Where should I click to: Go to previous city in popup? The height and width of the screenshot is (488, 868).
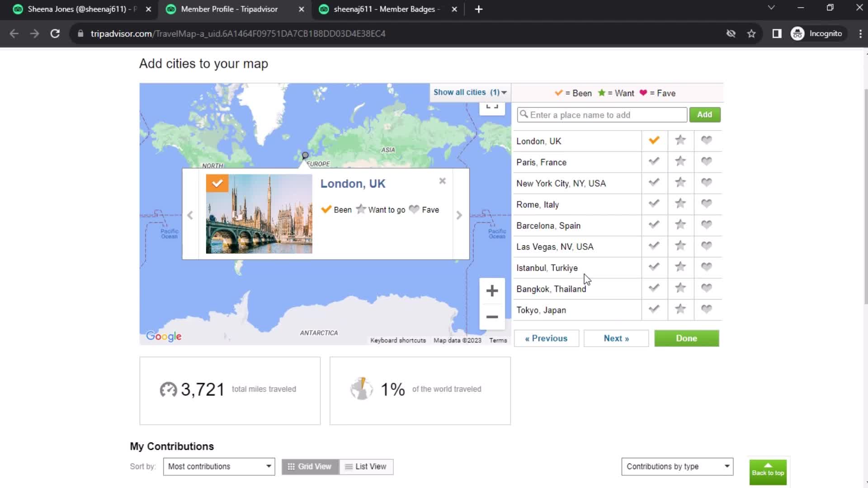pos(190,215)
